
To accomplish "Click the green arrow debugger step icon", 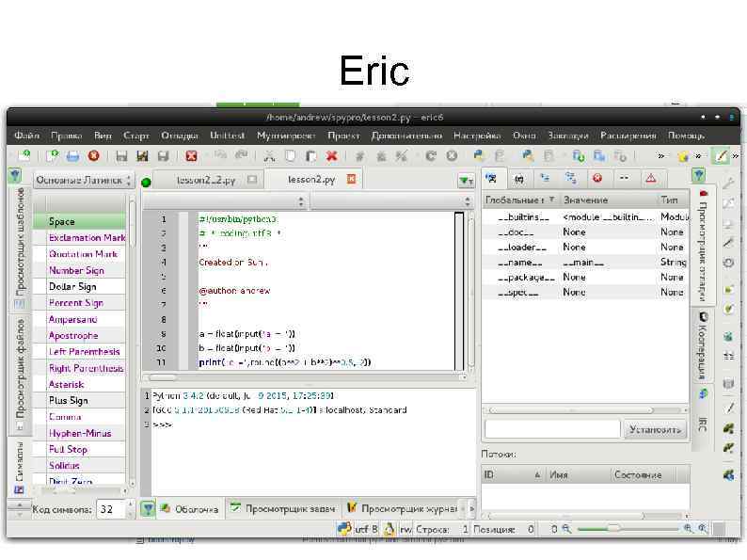I will 579,156.
